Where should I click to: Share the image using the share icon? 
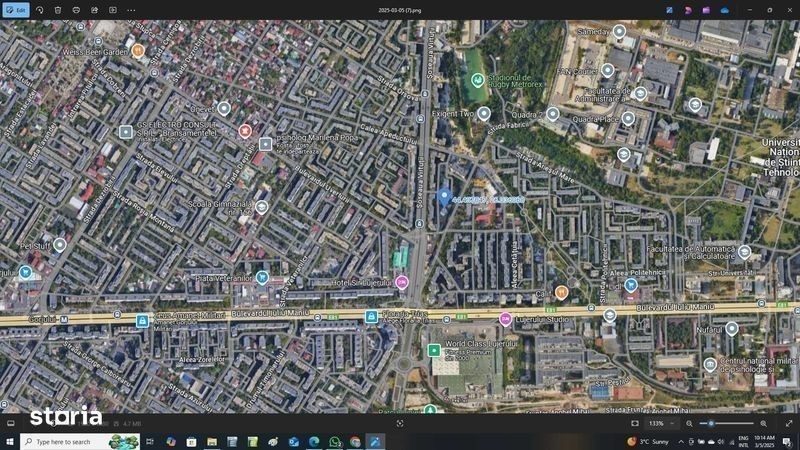[94, 10]
